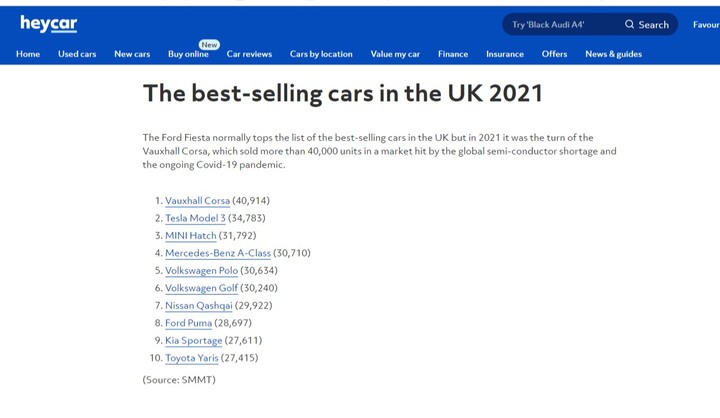Open the Insurance menu item

[x=505, y=54]
